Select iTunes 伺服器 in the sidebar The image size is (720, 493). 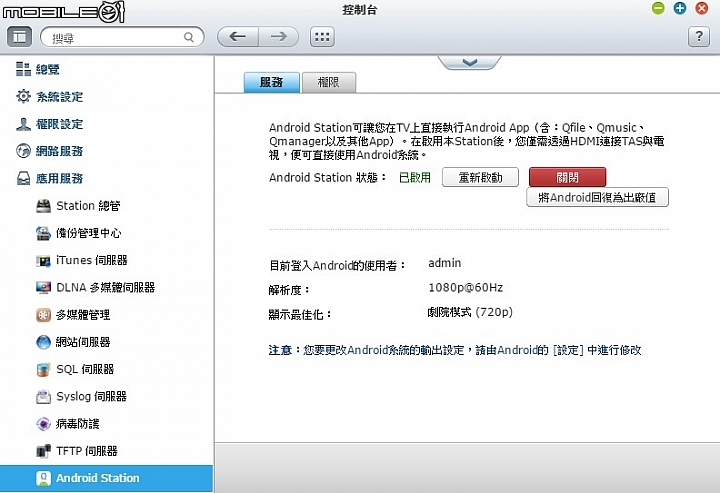[91, 260]
